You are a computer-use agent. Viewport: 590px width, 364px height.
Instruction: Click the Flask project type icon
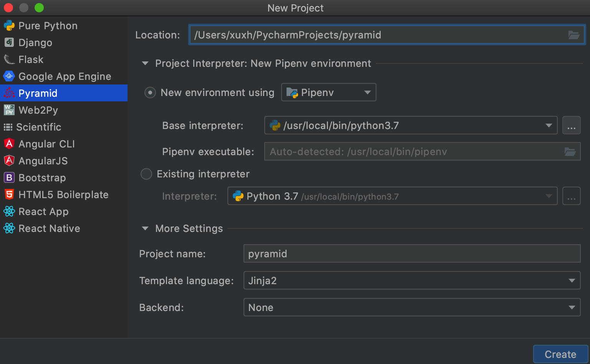tap(9, 60)
